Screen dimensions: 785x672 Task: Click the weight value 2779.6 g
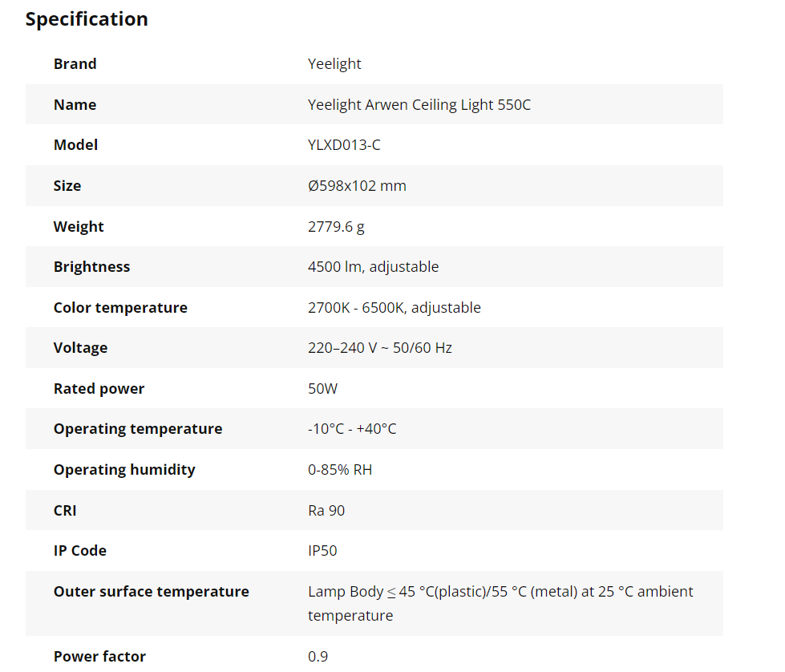(x=336, y=227)
